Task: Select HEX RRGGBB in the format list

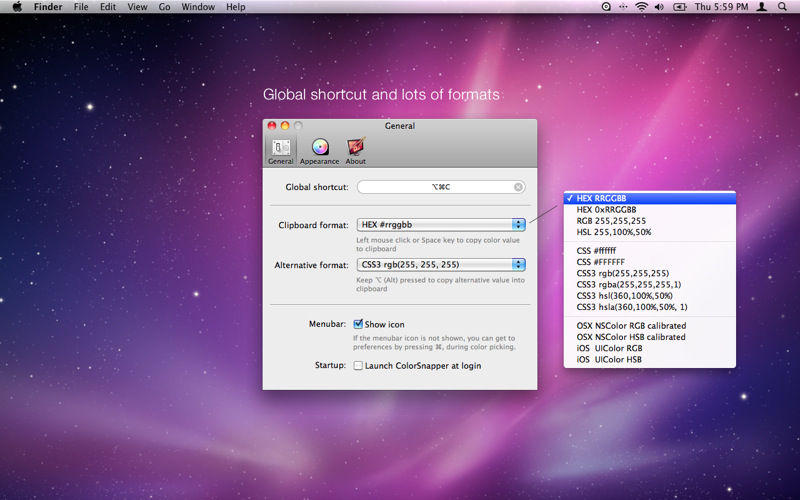Action: click(649, 198)
